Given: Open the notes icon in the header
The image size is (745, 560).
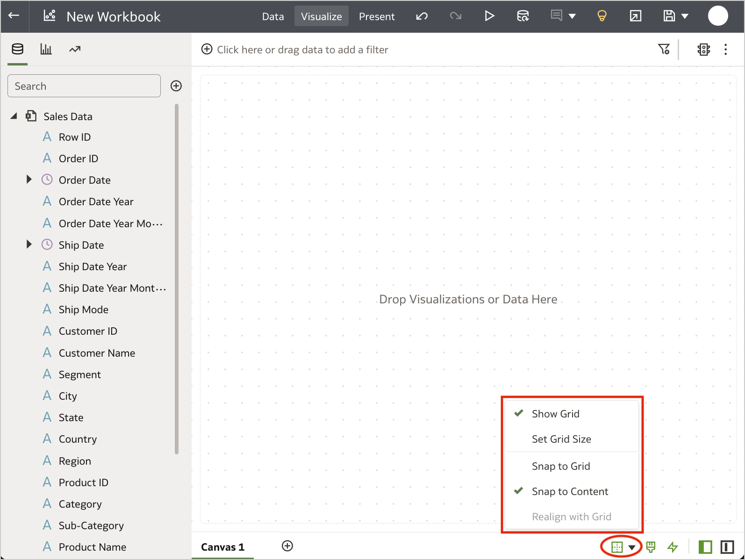Looking at the screenshot, I should (556, 15).
